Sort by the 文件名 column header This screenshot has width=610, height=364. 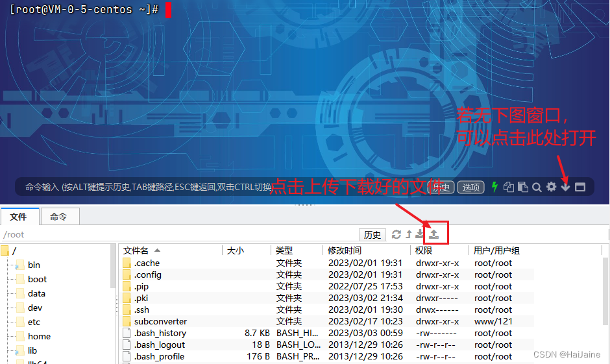[x=171, y=250]
